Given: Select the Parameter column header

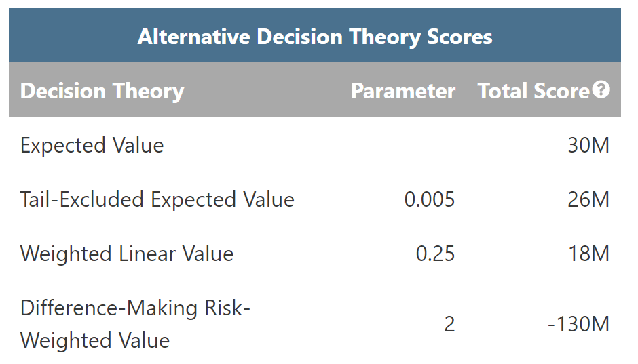Looking at the screenshot, I should [x=402, y=91].
